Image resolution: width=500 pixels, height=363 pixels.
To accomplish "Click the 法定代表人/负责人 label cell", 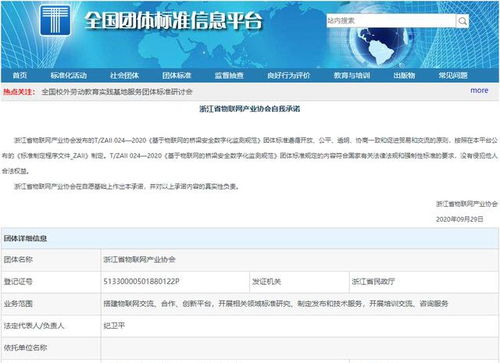I will pos(51,326).
